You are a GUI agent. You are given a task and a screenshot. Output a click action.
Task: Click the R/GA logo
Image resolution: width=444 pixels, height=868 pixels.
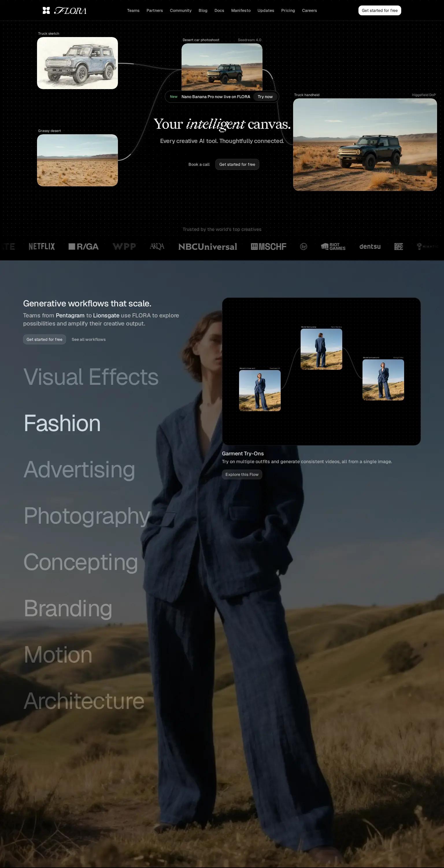(84, 247)
